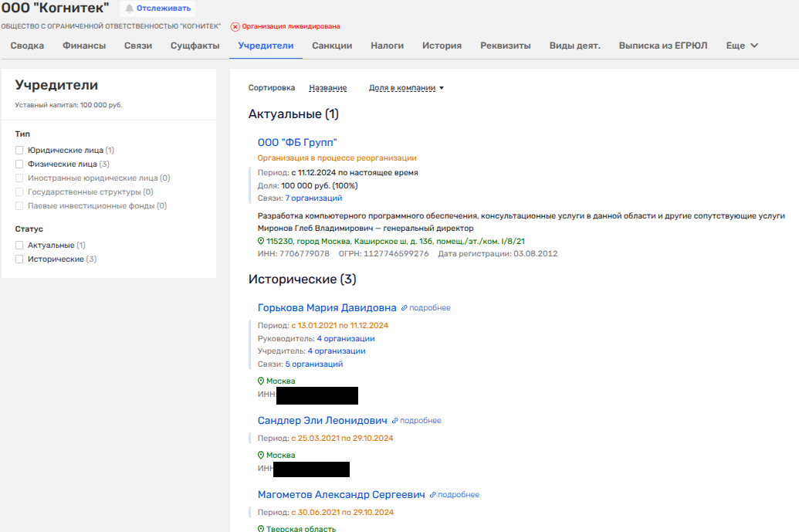Enable the Юридические лица filter checkbox

pos(19,151)
